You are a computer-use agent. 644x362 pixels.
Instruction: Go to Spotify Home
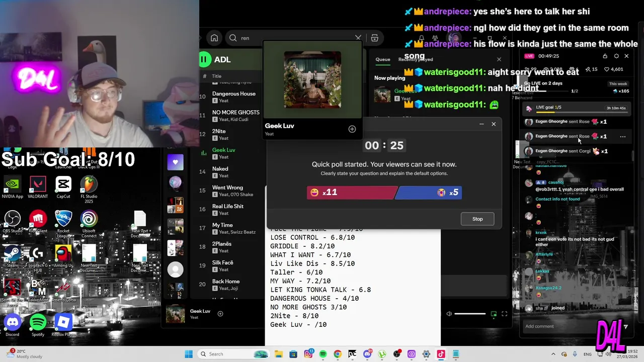click(214, 38)
